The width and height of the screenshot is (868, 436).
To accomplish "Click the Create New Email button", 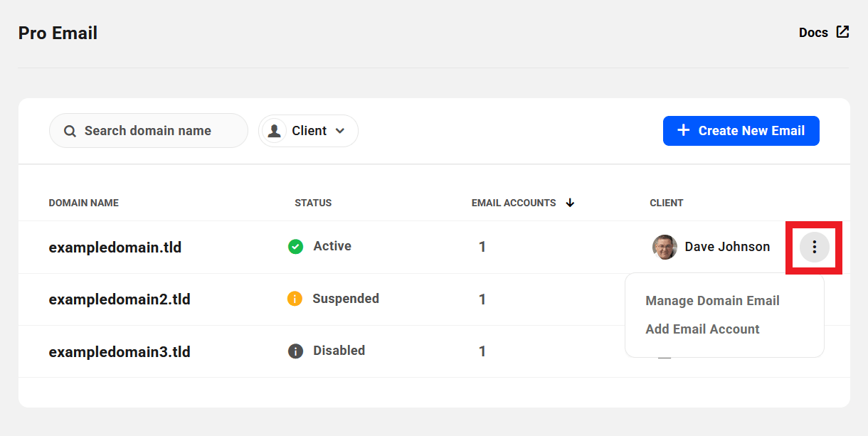I will coord(741,131).
